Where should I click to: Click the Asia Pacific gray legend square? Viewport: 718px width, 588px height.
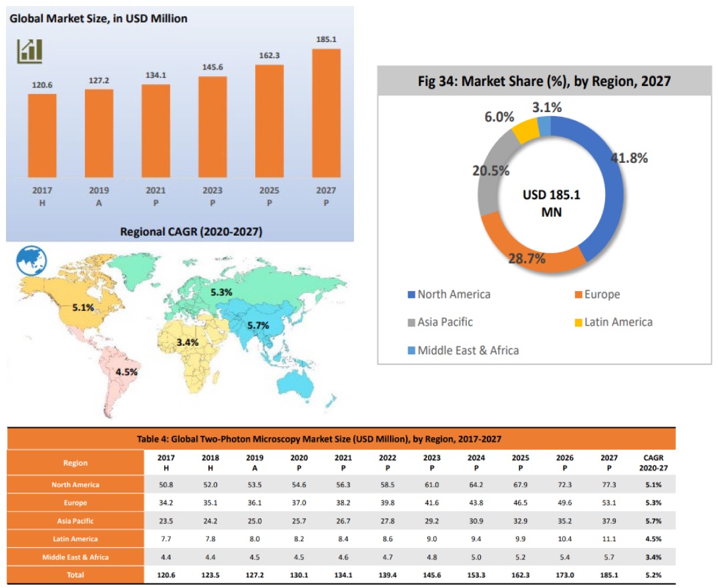tap(409, 322)
